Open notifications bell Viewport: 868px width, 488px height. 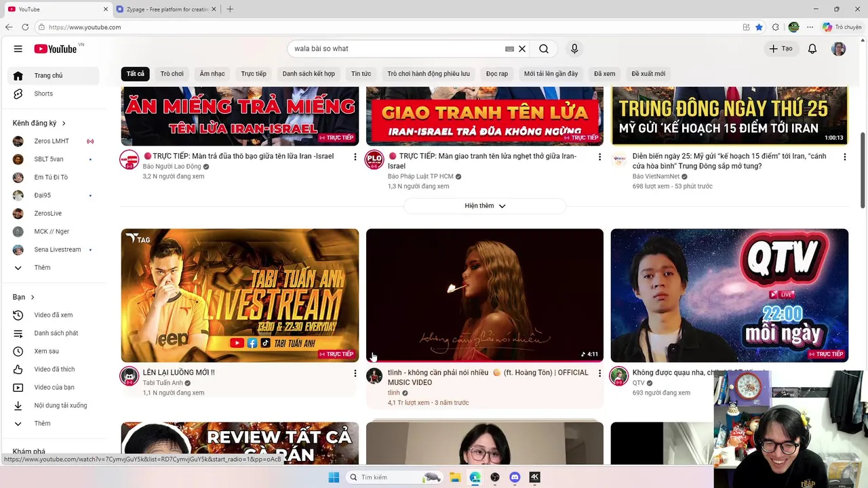point(812,49)
